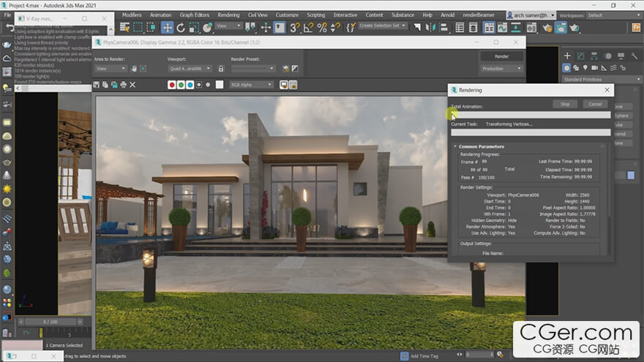The width and height of the screenshot is (644, 362).
Task: Open the RGB Alpha channel dropdown
Action: click(251, 85)
